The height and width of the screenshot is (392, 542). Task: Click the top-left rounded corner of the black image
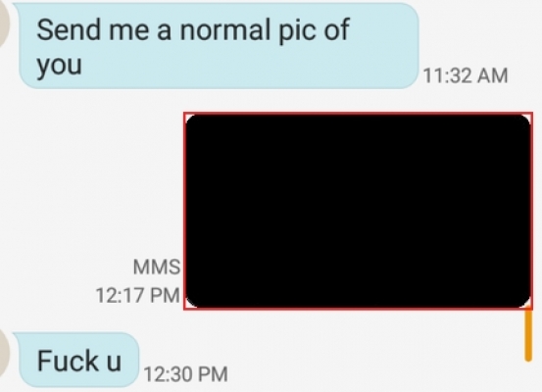(194, 122)
